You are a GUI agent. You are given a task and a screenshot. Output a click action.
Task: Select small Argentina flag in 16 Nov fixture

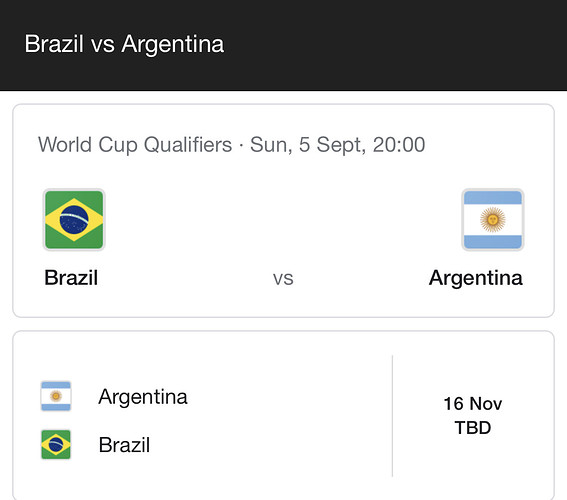pos(56,396)
